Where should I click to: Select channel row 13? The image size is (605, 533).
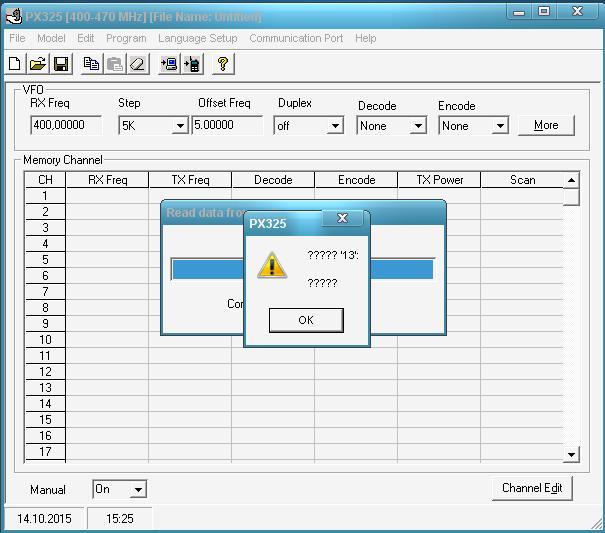(x=45, y=387)
